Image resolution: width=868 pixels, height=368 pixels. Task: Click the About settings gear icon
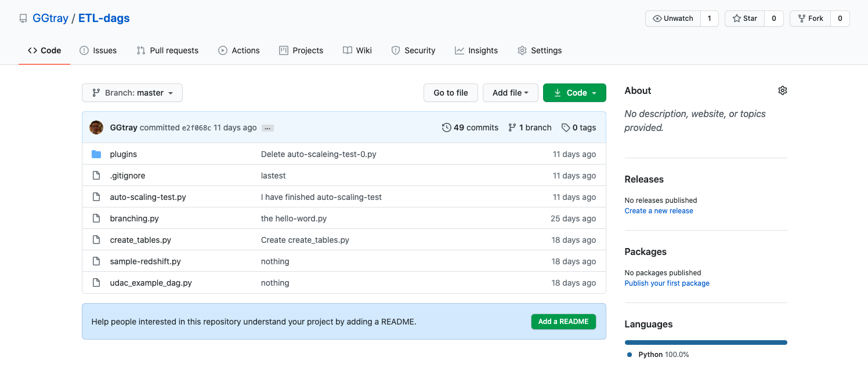(783, 90)
